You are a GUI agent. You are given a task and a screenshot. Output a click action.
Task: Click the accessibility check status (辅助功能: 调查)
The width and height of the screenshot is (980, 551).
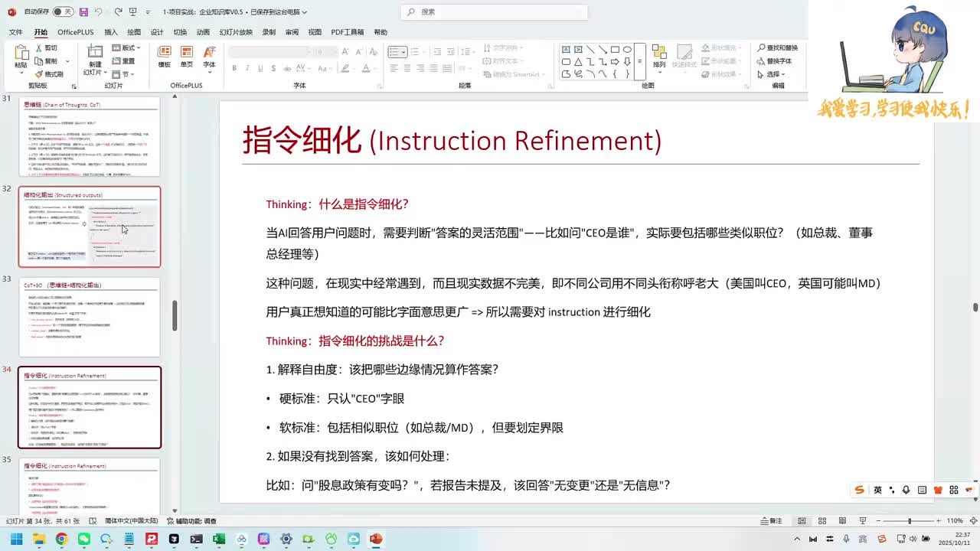pos(191,520)
